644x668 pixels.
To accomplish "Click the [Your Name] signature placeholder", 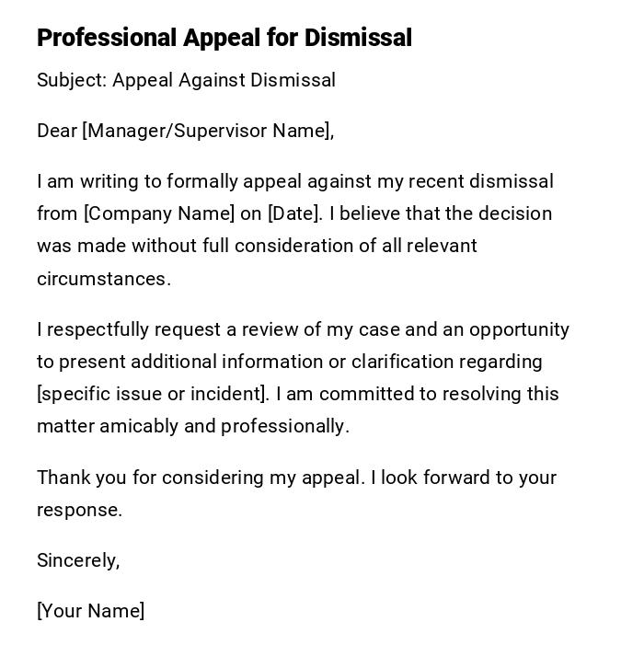I will tap(90, 611).
